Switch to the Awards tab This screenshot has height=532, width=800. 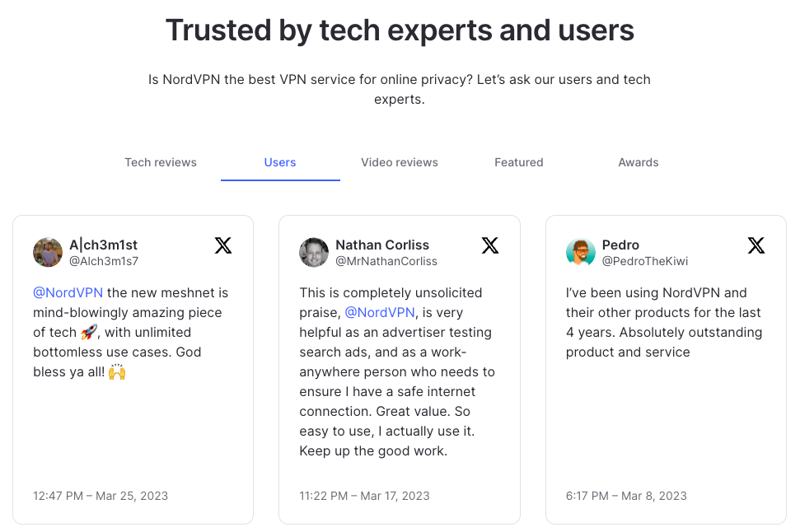[638, 162]
